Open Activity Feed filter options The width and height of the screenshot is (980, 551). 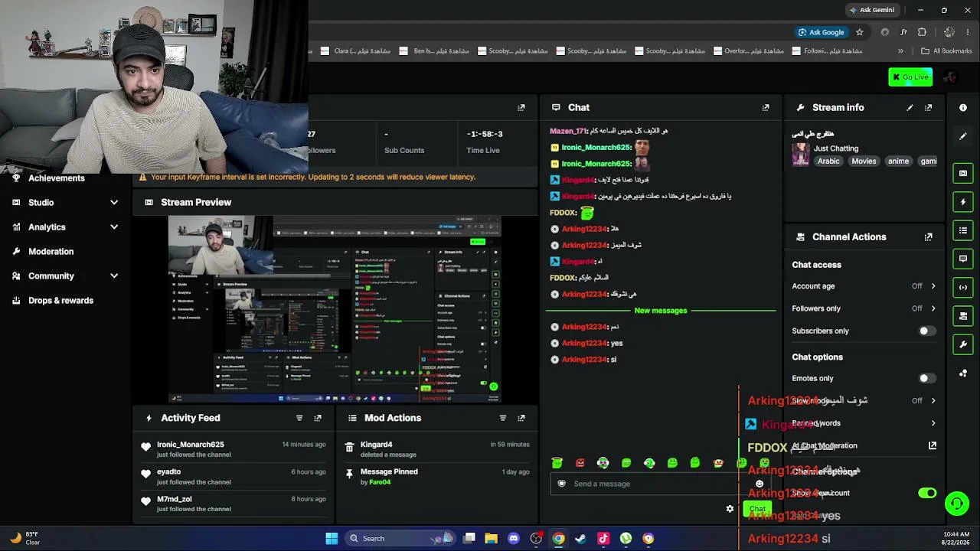[x=299, y=418]
